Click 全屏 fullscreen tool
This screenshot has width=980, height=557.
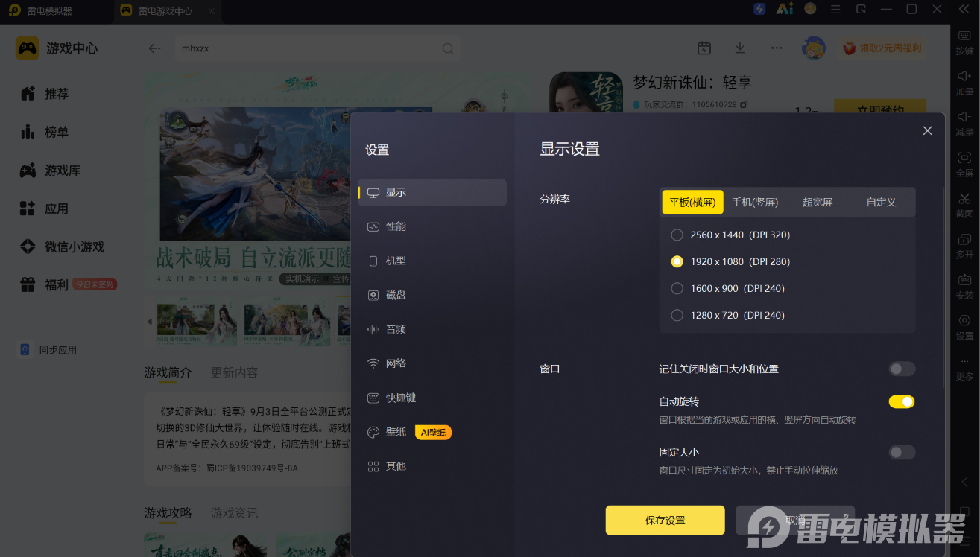(x=964, y=164)
